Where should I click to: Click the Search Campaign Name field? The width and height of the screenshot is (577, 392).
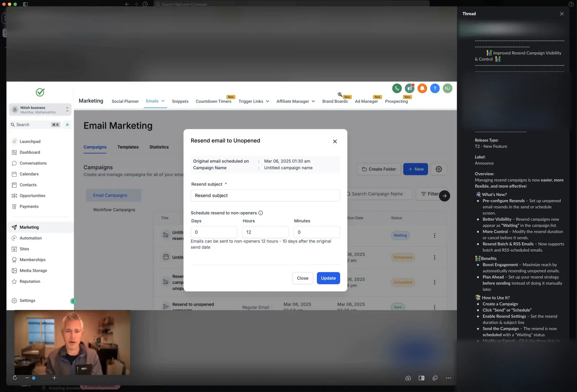(378, 194)
